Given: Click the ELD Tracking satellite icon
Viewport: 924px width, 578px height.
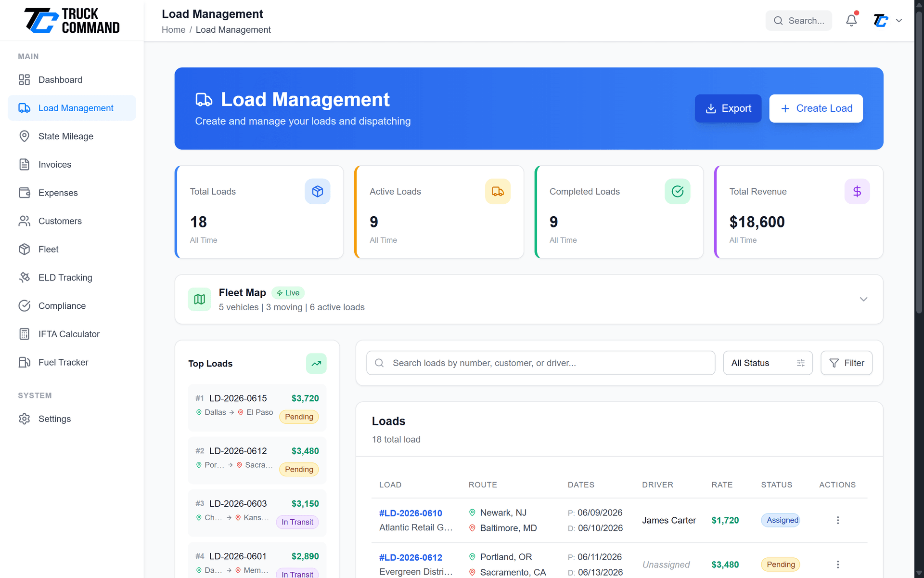Looking at the screenshot, I should (x=25, y=277).
